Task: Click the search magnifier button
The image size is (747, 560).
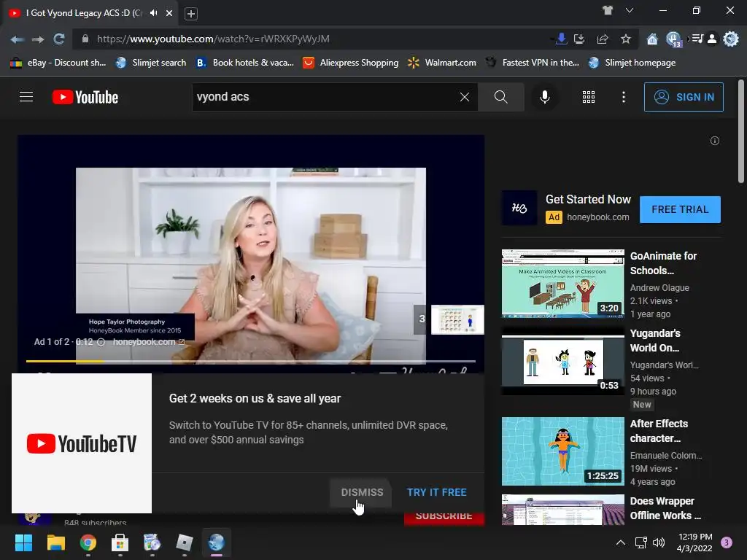Action: tap(500, 97)
